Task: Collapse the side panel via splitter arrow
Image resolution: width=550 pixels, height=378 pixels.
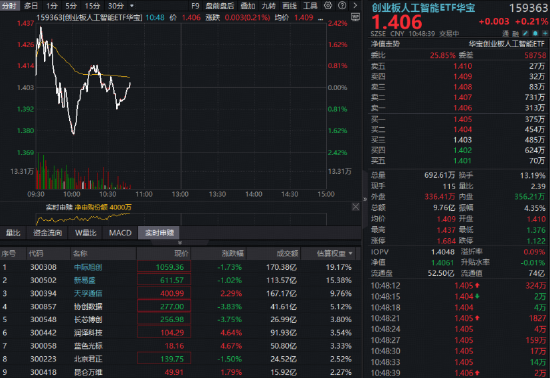Action: click(x=365, y=199)
